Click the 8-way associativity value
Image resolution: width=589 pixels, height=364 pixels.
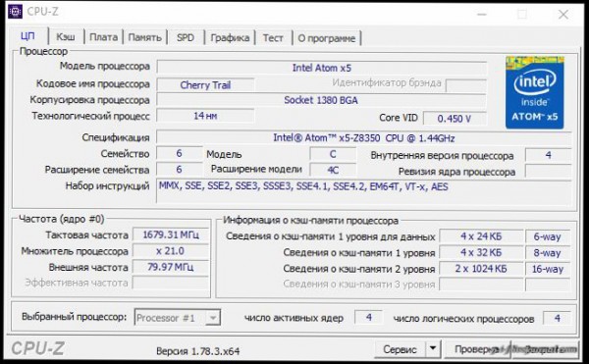point(548,253)
